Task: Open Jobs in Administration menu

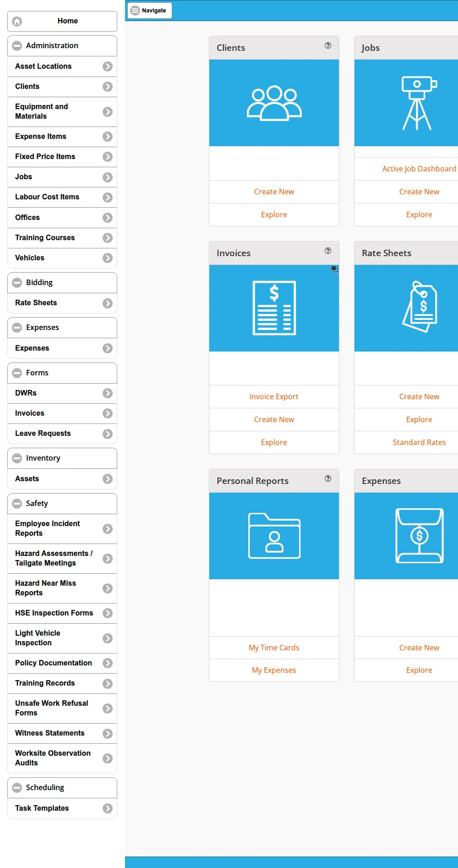Action: pos(62,177)
